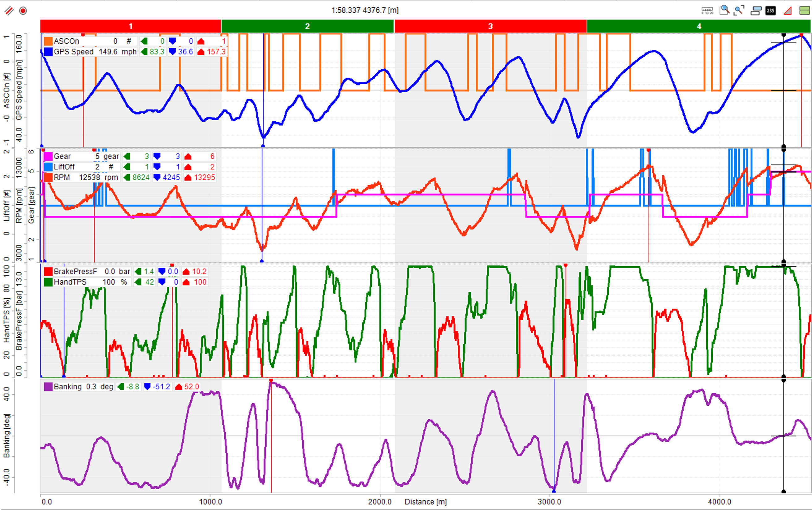This screenshot has height=511, width=812.
Task: Click the magenta Gear channel swatch
Action: [x=48, y=156]
